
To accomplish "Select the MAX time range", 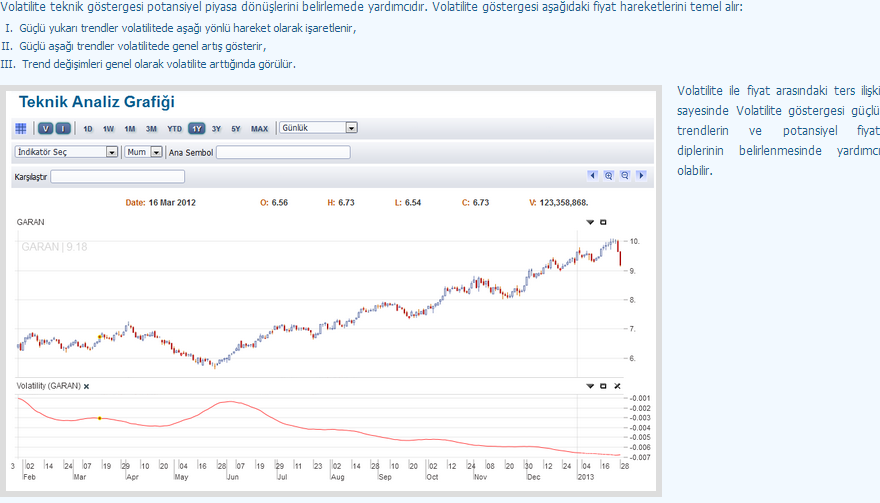I will pyautogui.click(x=259, y=129).
